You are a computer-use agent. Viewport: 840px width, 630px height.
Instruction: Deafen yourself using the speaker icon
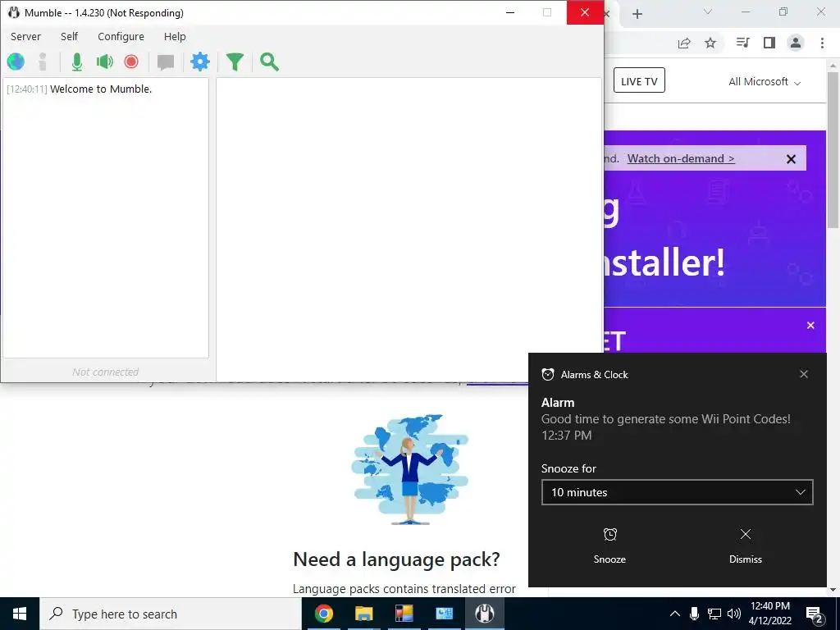(104, 62)
